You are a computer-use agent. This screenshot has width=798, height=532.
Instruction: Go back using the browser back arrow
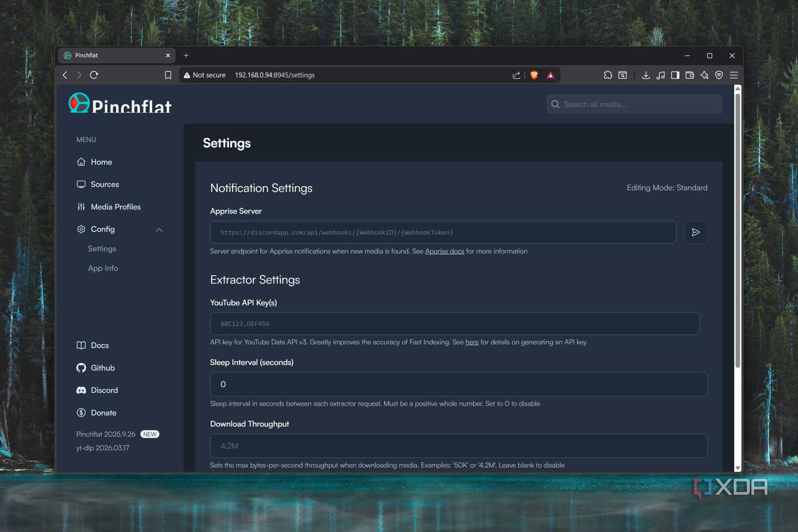pyautogui.click(x=65, y=75)
